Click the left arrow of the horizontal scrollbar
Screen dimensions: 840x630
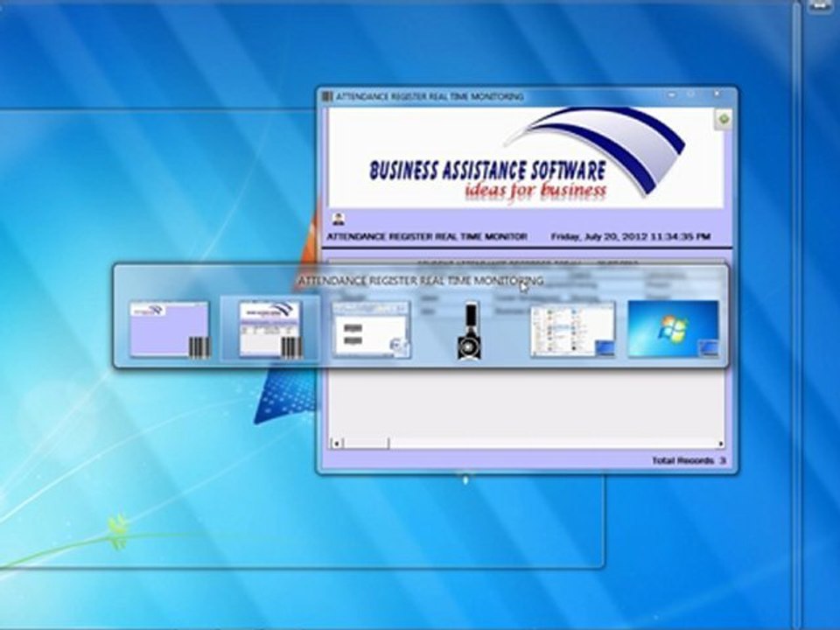tap(336, 443)
